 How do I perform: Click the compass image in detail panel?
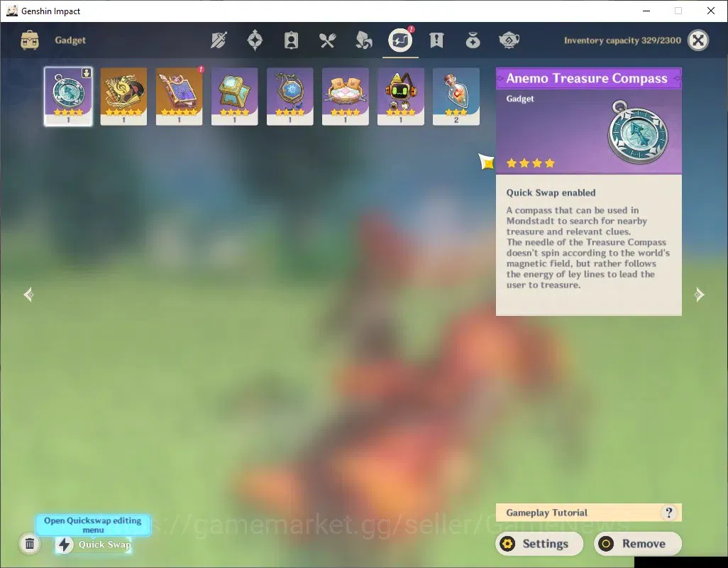638,132
